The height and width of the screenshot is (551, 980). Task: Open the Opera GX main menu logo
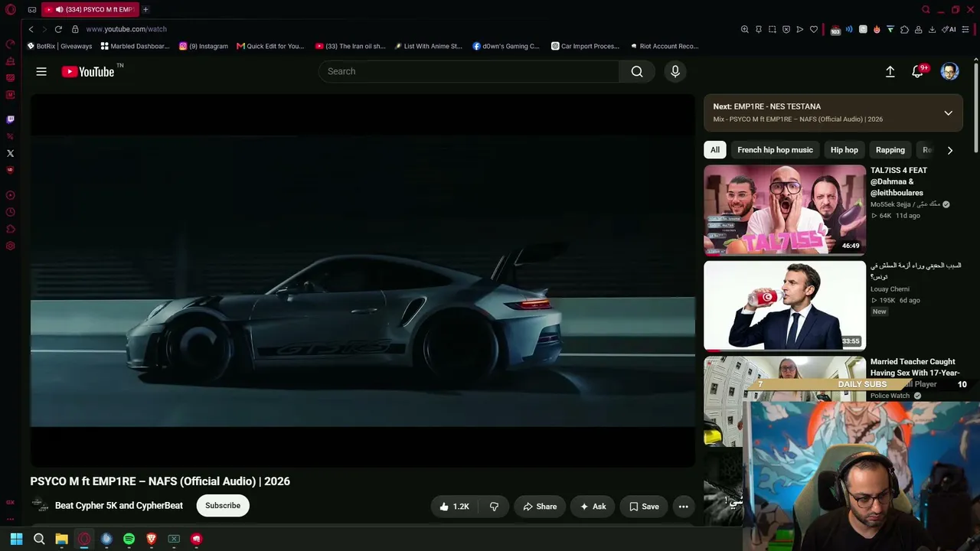point(11,10)
